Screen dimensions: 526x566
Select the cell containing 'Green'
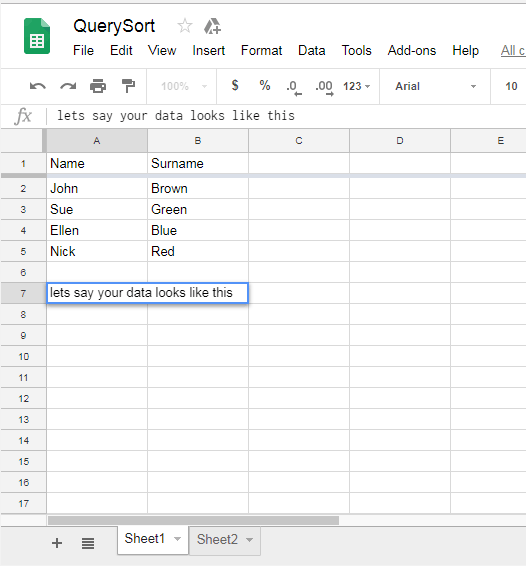[198, 209]
